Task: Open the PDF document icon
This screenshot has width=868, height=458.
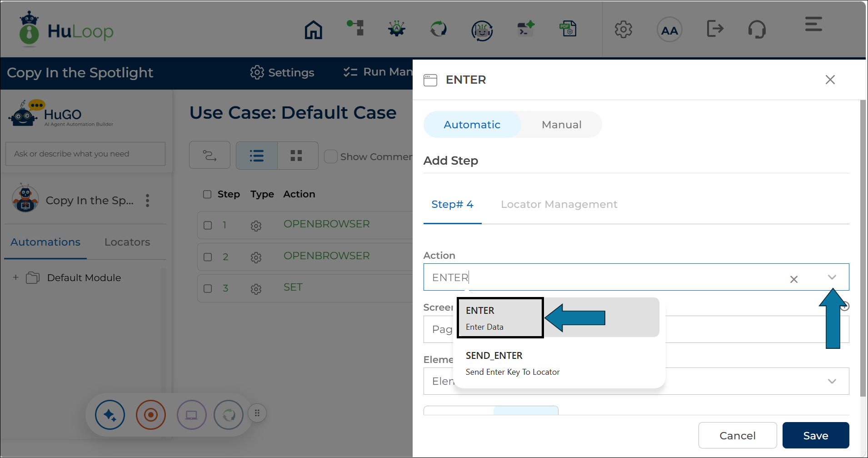Action: [x=568, y=29]
